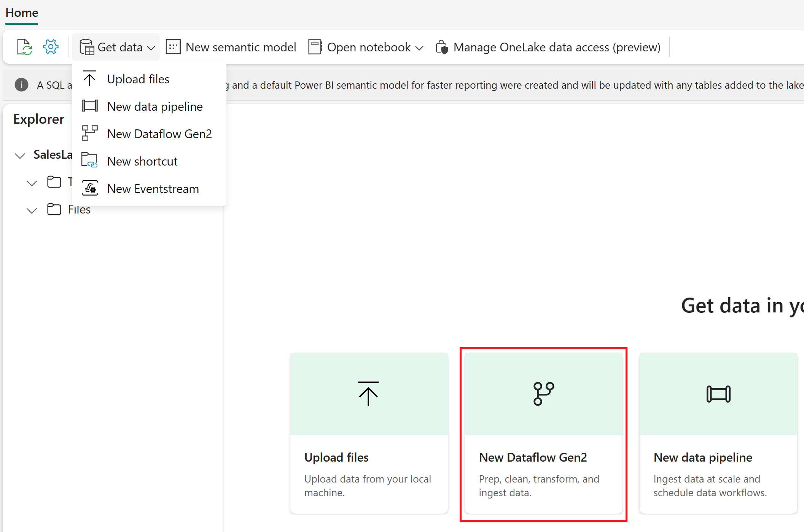Select the New Eventstream icon

90,188
